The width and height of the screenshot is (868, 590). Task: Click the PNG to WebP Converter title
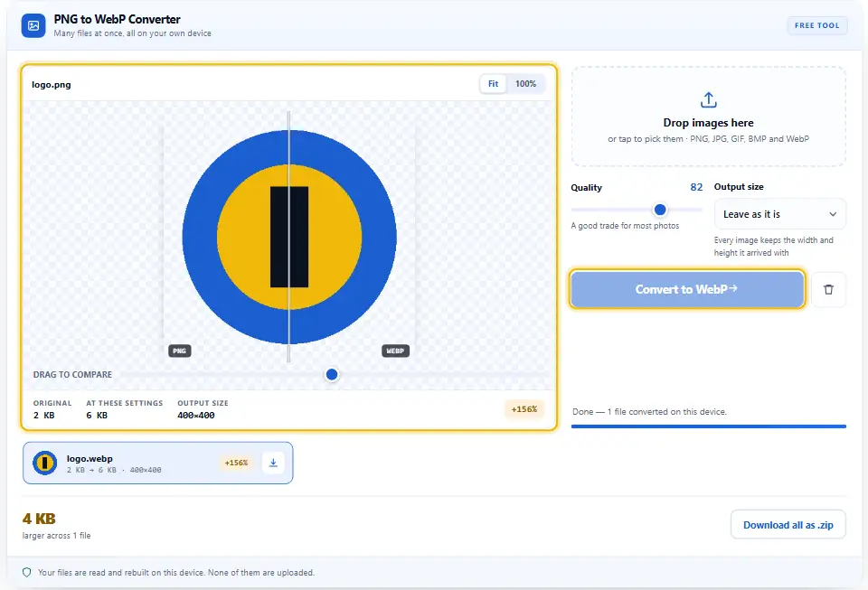pyautogui.click(x=117, y=19)
